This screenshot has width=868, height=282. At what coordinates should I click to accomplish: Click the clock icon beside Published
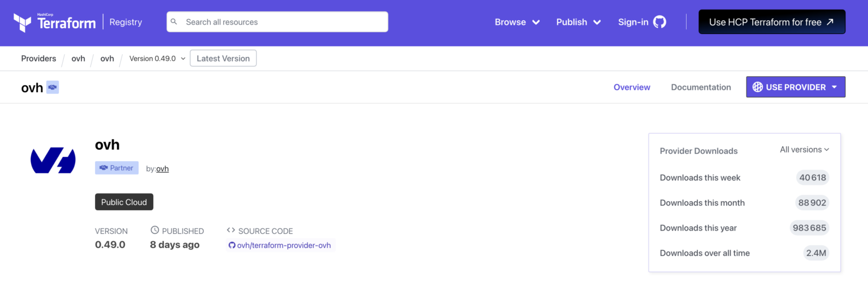point(155,231)
